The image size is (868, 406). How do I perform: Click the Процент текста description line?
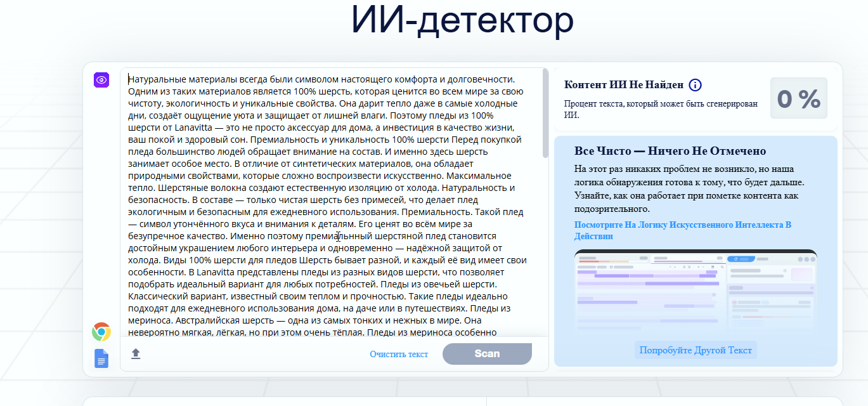pyautogui.click(x=661, y=109)
